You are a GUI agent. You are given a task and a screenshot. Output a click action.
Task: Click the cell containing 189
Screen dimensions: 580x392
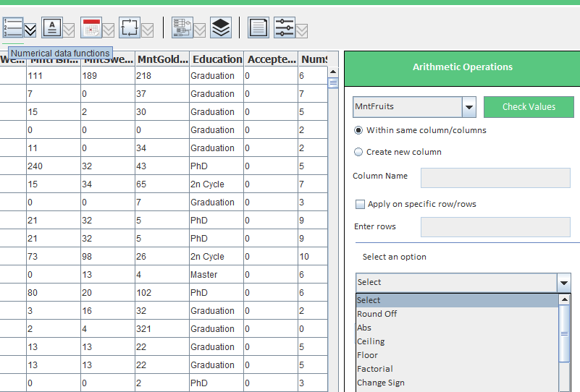pos(108,76)
